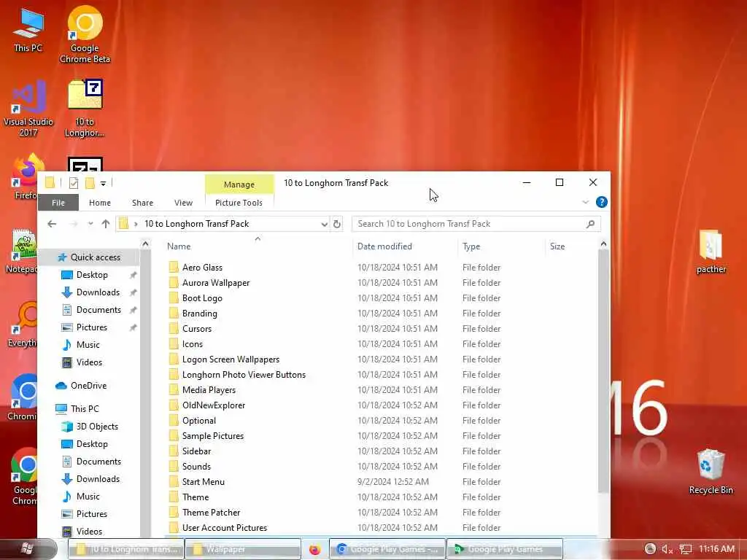Select OneDrive in the navigation pane
This screenshot has width=747, height=560.
[x=88, y=386]
